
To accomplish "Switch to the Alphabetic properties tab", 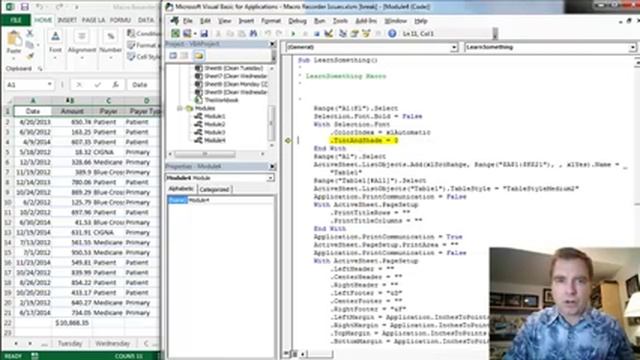I will pos(181,189).
